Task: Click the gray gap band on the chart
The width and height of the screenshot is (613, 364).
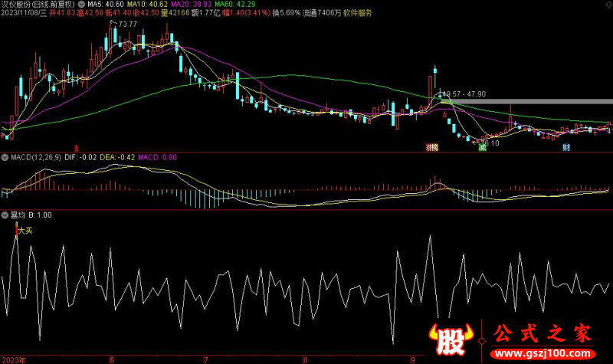Action: [526, 102]
